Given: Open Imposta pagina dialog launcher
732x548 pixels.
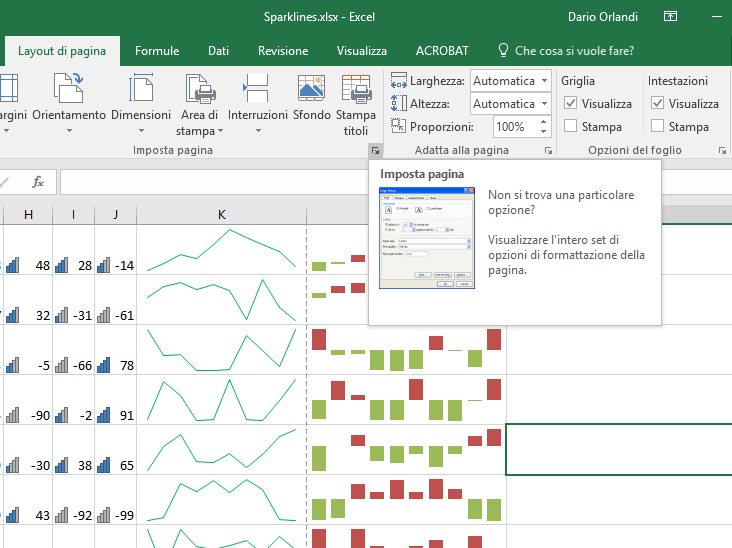Looking at the screenshot, I should pyautogui.click(x=375, y=151).
